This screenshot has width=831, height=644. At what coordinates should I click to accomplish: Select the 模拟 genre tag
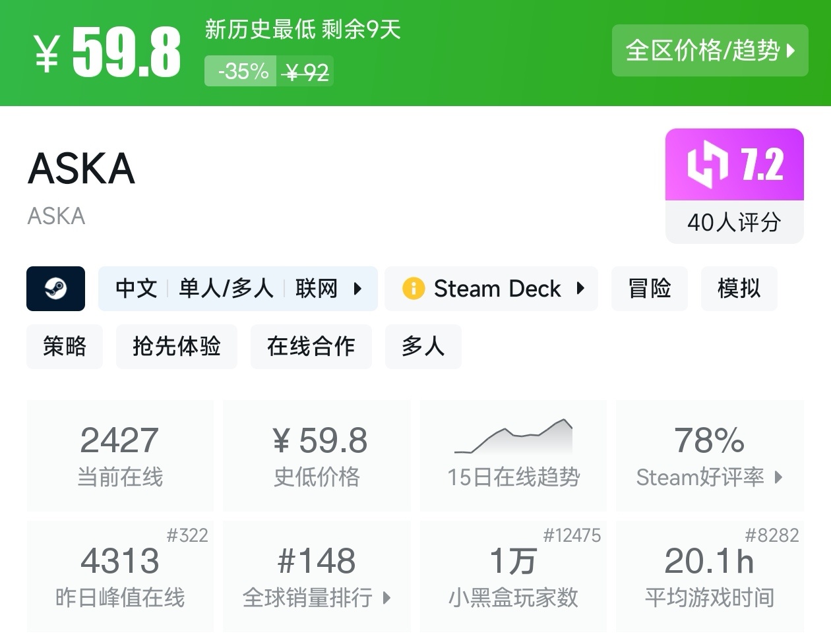(x=739, y=289)
